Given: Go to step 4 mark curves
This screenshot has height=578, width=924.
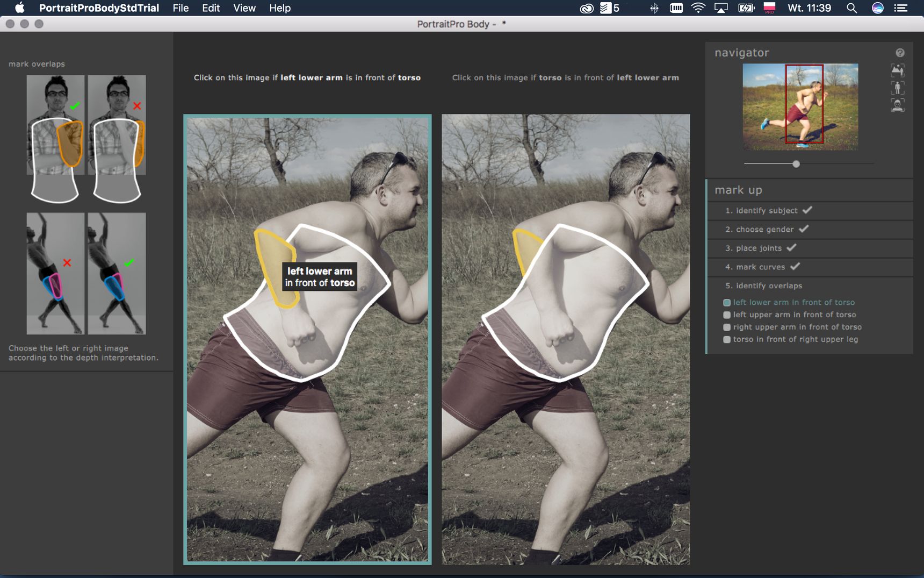Looking at the screenshot, I should point(810,267).
